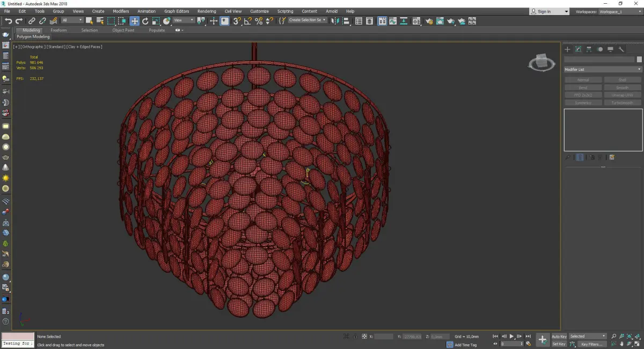The height and width of the screenshot is (349, 644).
Task: Expand the Modifier List dropdown
Action: (x=603, y=69)
